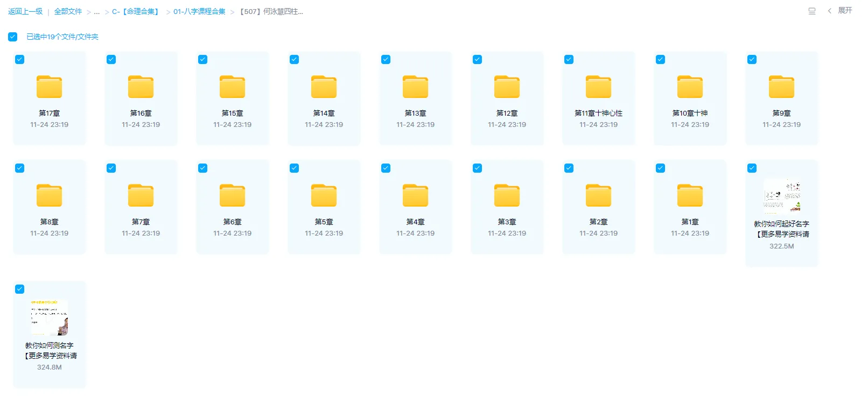The width and height of the screenshot is (868, 397).
Task: Open the 第9章 folder icon
Action: pyautogui.click(x=781, y=87)
